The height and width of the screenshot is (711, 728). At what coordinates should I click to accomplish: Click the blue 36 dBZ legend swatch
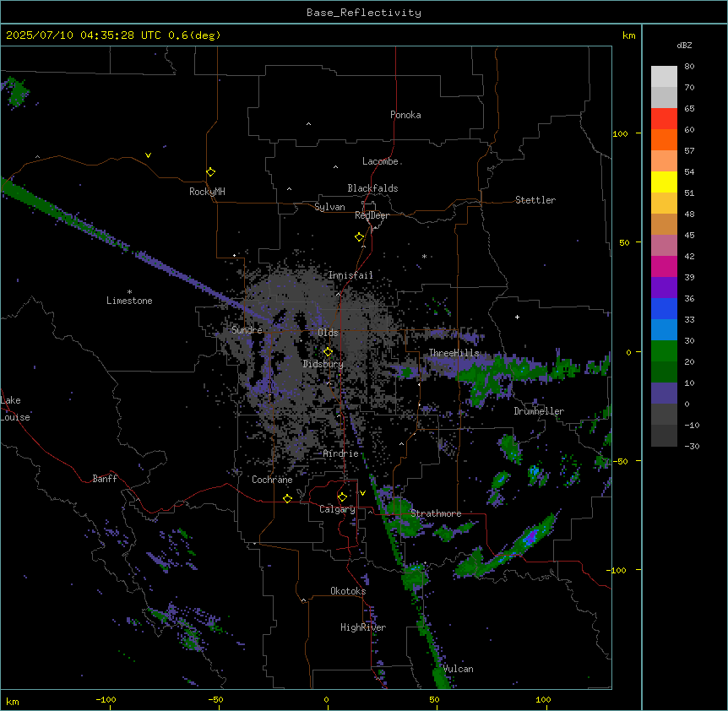664,308
